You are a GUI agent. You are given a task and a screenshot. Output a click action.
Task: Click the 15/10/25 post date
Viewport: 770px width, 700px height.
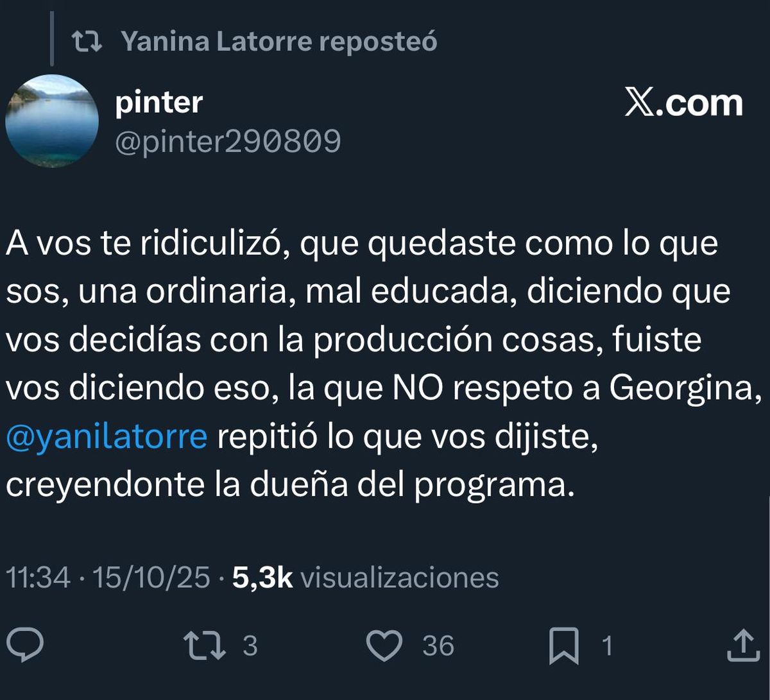(151, 577)
